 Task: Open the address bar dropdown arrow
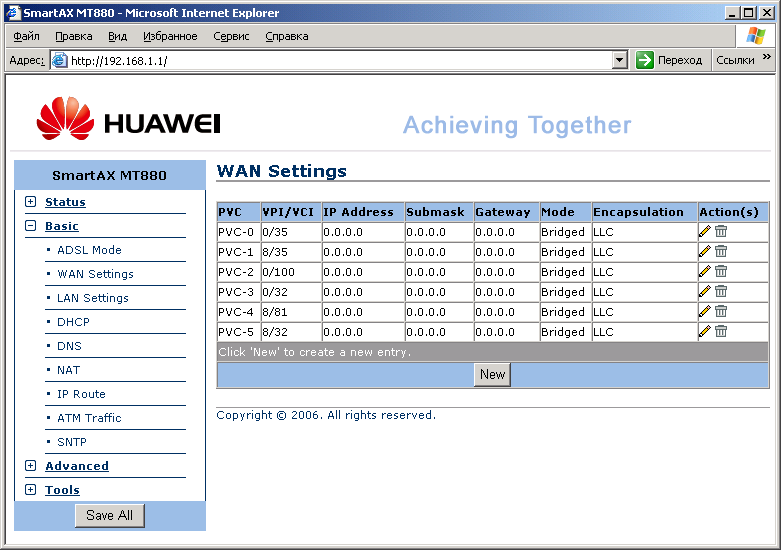[x=619, y=60]
